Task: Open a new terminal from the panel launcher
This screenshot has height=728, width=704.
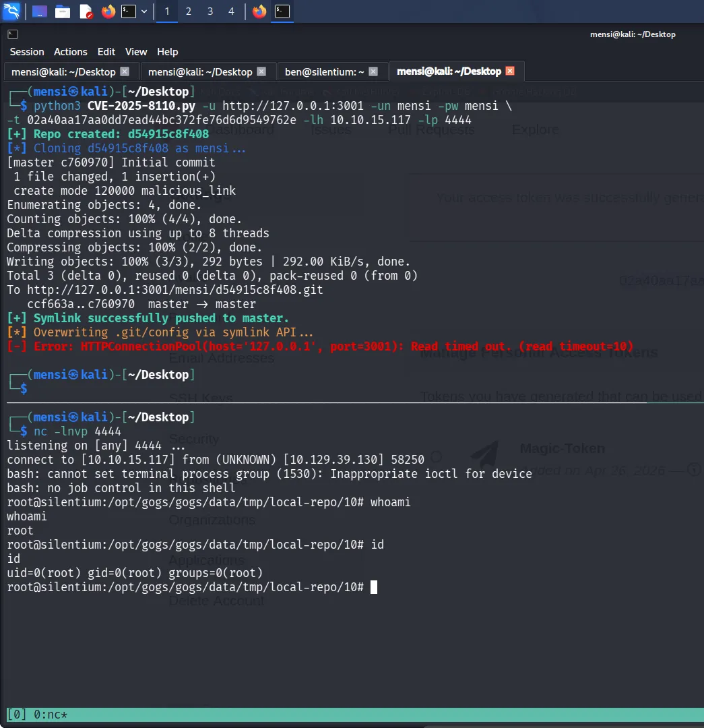Action: click(129, 11)
